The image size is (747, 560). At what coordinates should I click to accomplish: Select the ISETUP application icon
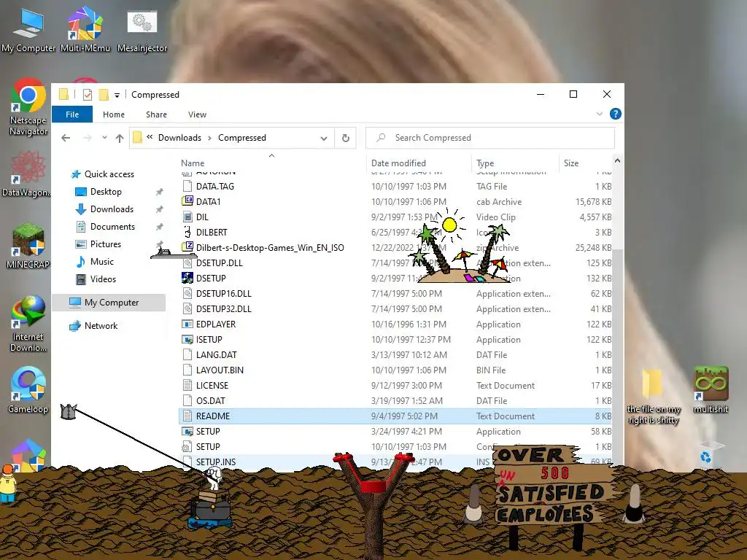pyautogui.click(x=187, y=340)
